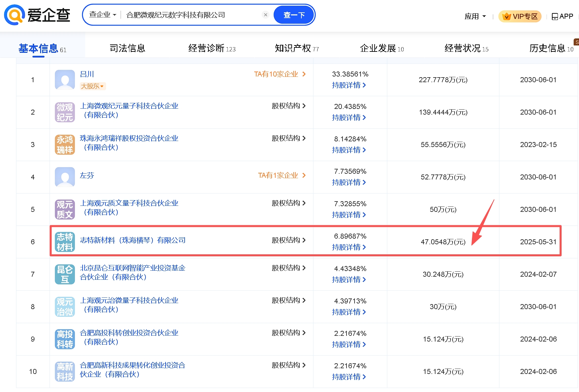Expand 股权结构 for 志特新材料（珠海横琴）有限公司
Viewport: 579px width, 392px height.
pos(289,240)
